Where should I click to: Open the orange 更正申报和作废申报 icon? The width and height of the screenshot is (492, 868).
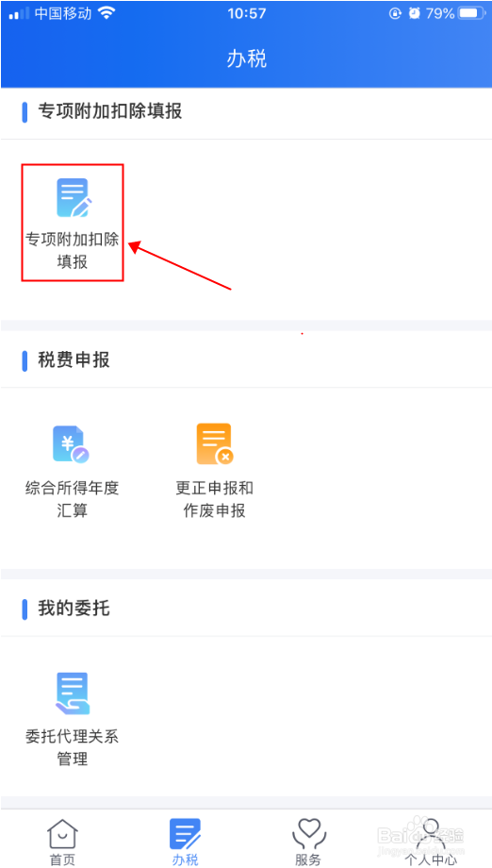pos(215,444)
